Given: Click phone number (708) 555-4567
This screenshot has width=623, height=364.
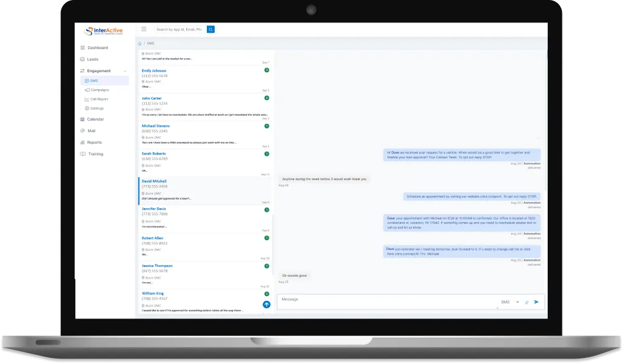Looking at the screenshot, I should click(x=155, y=298).
